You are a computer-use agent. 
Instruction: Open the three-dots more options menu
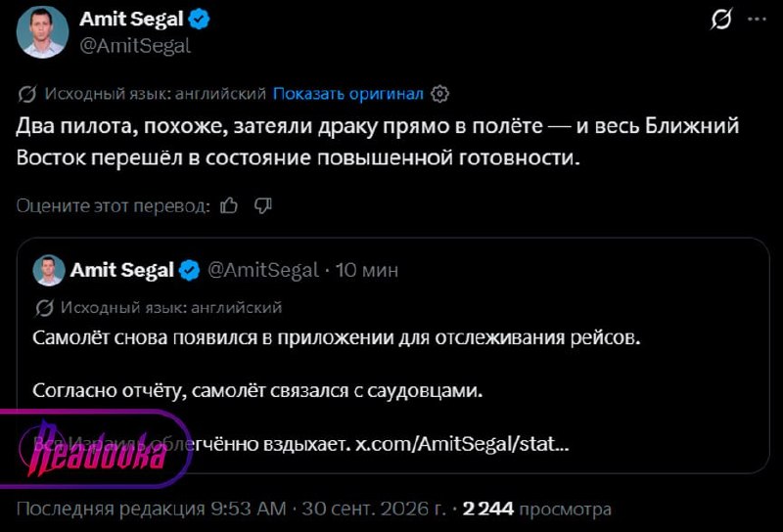tap(757, 19)
